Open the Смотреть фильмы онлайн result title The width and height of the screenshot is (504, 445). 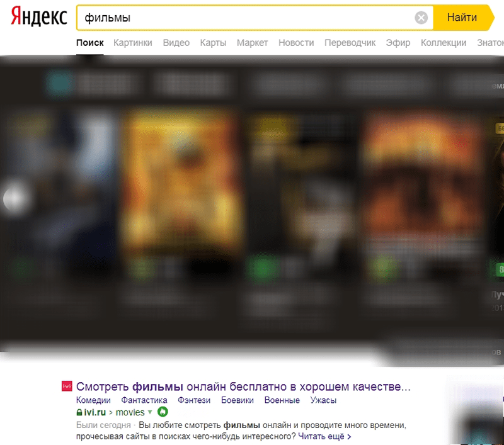click(243, 386)
